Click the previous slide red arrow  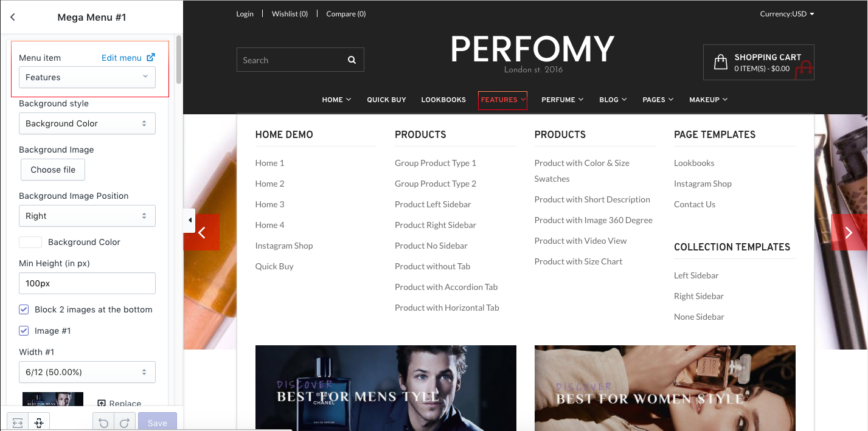coord(202,232)
